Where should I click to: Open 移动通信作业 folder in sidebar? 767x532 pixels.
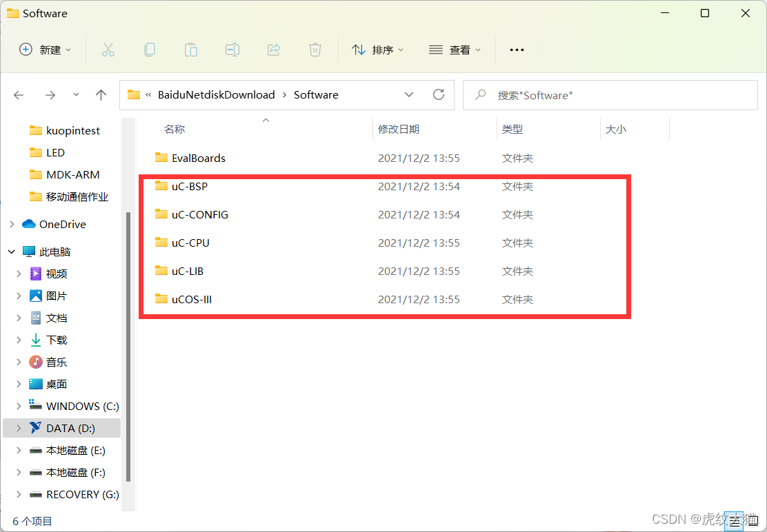77,197
